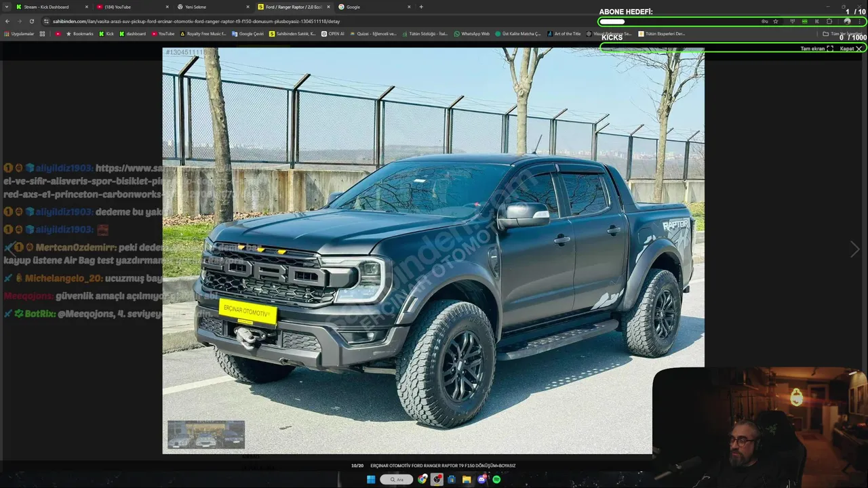The image size is (868, 488).
Task: Open the dashboard bookmark
Action: click(x=132, y=33)
